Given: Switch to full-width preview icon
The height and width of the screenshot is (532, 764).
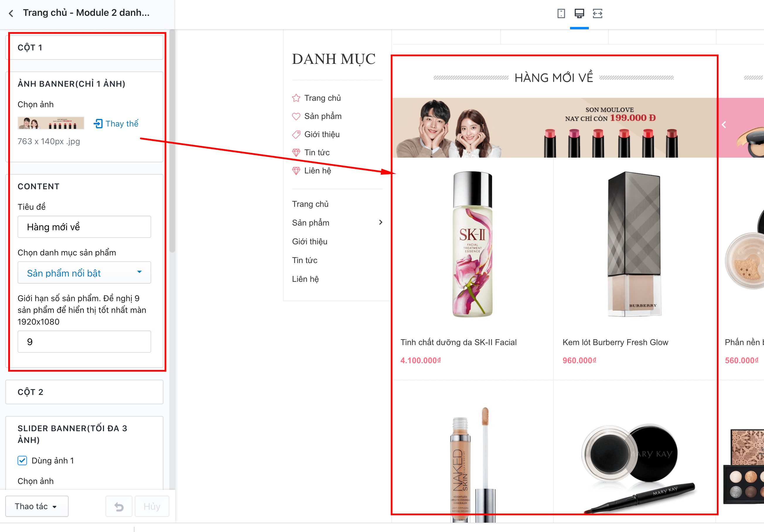Looking at the screenshot, I should pos(598,13).
